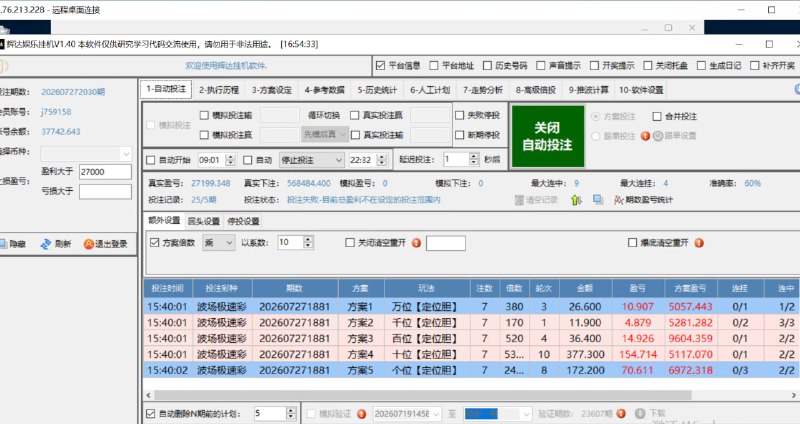Screen dimensions: 800x424
Task: Click the blue copy windows icon
Action: [598, 199]
